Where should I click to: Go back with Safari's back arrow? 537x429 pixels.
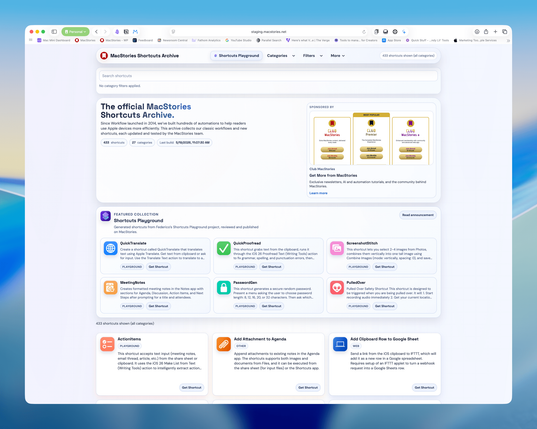tap(96, 31)
